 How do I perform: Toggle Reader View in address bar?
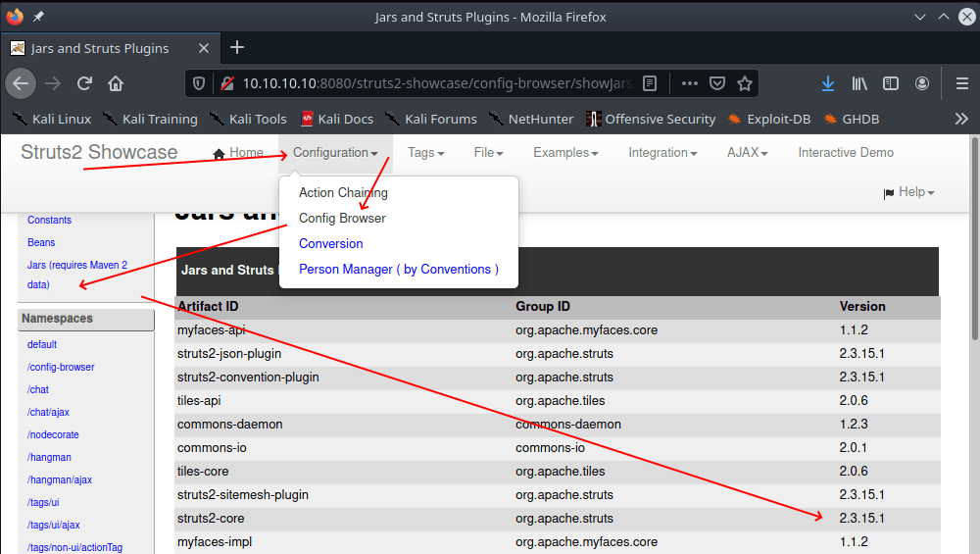[650, 83]
